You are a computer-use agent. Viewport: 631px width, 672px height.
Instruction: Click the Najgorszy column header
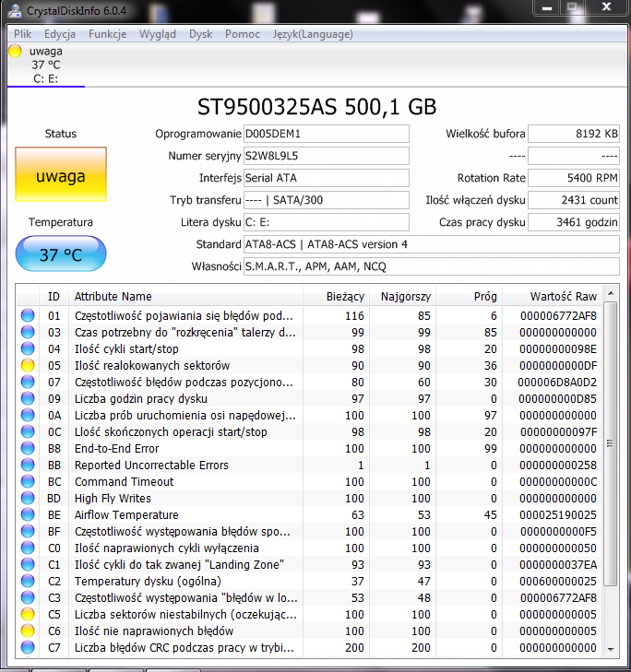click(x=402, y=296)
